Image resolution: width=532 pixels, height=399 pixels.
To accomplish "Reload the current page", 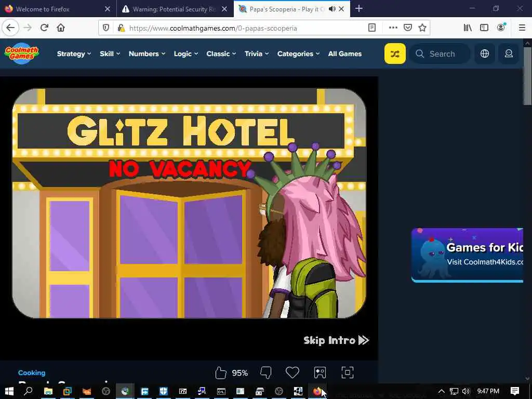I will pos(44,28).
